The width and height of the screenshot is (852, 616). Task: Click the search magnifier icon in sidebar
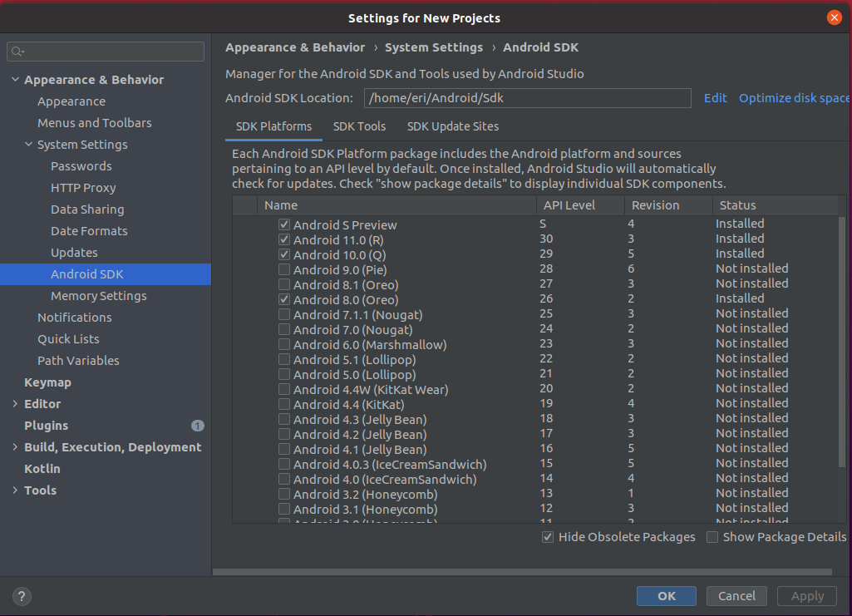click(x=17, y=52)
